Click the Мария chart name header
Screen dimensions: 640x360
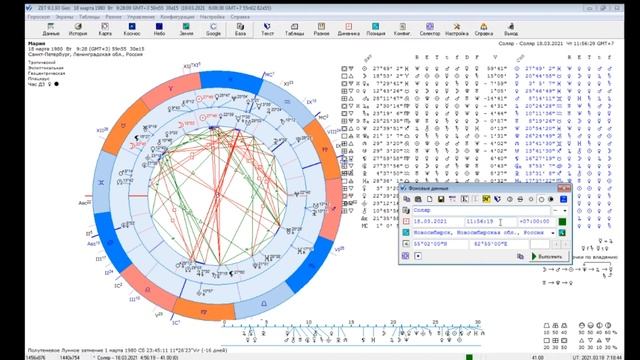(36, 43)
